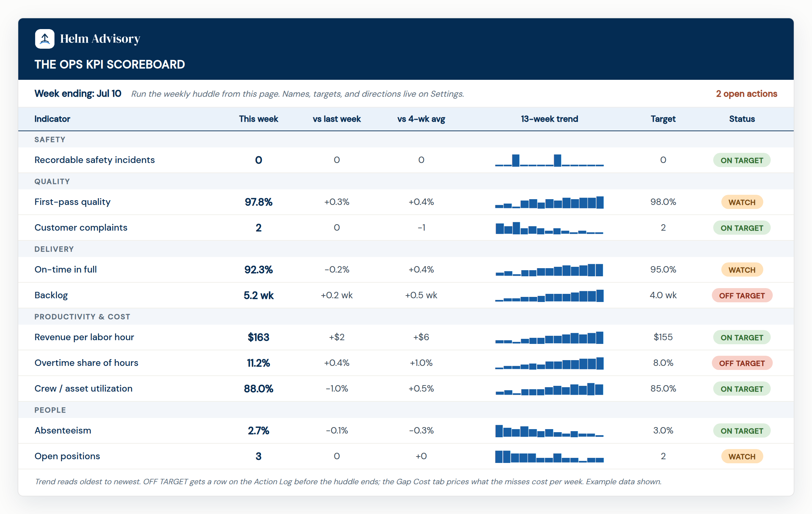812x514 pixels.
Task: Click the 13-week trend column header
Action: [x=549, y=119]
